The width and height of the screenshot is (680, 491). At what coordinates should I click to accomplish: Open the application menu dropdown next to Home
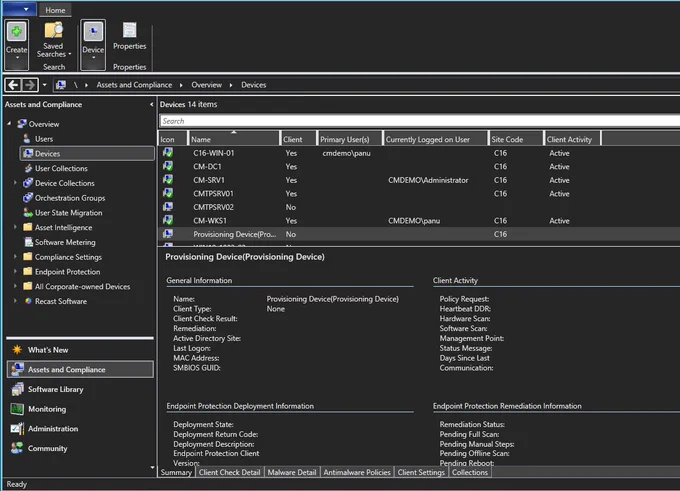tap(20, 9)
